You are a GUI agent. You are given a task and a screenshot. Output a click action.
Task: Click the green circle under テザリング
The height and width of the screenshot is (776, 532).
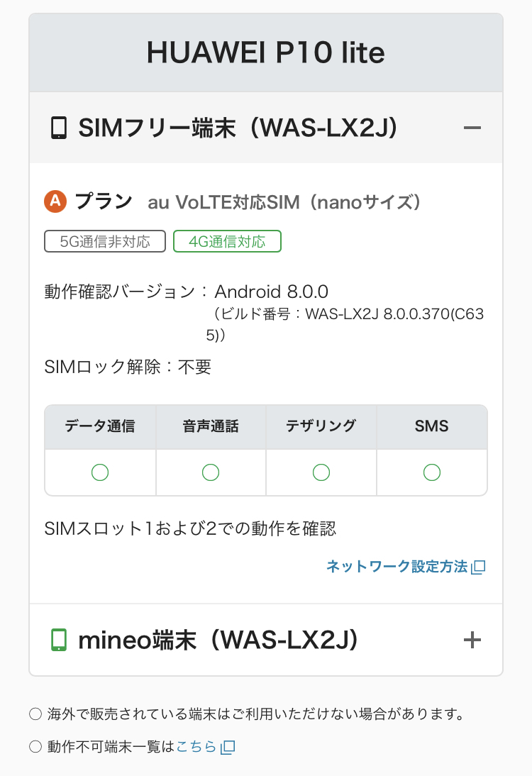click(x=321, y=472)
